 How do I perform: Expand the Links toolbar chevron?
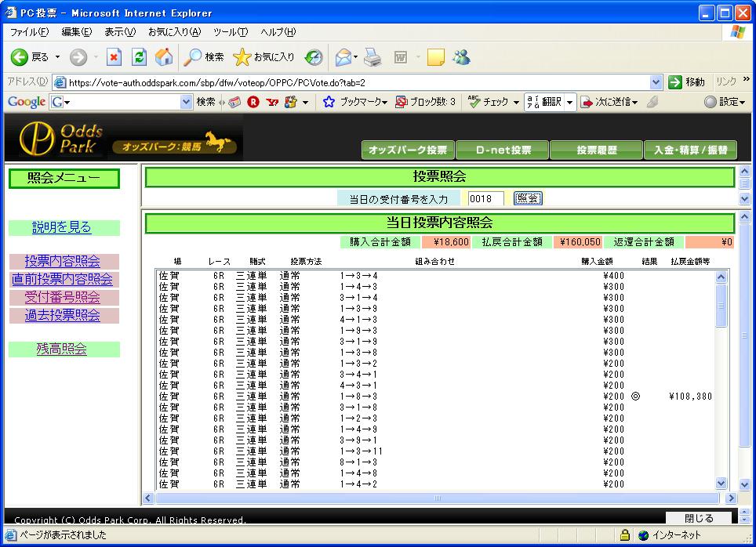pos(747,79)
